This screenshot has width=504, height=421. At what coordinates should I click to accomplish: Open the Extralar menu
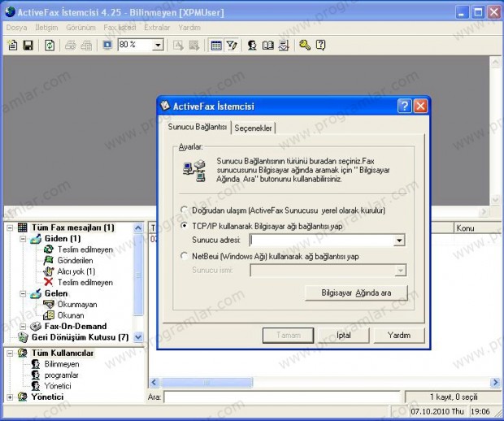(x=157, y=28)
